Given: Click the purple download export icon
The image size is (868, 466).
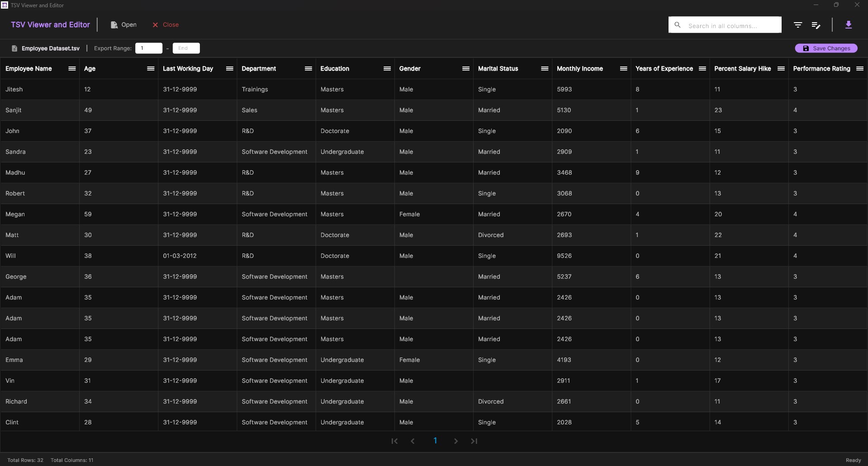Looking at the screenshot, I should [849, 25].
